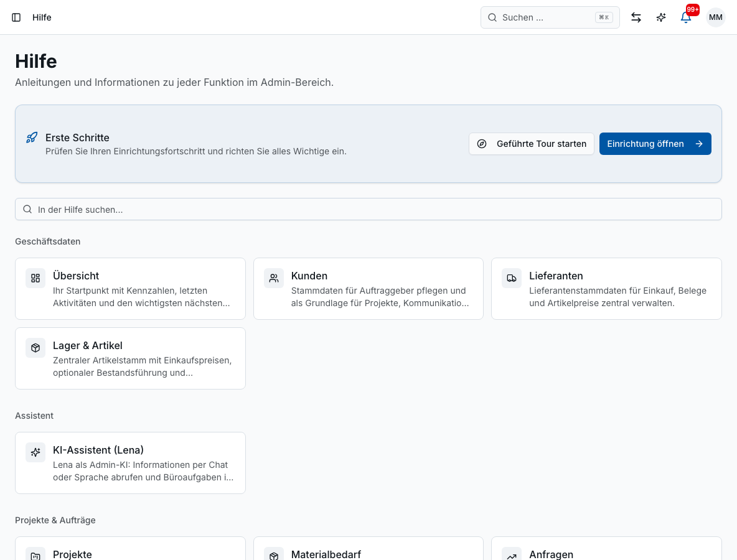Open the KI-Assistent (Lena) help card
The image size is (737, 560).
click(130, 463)
